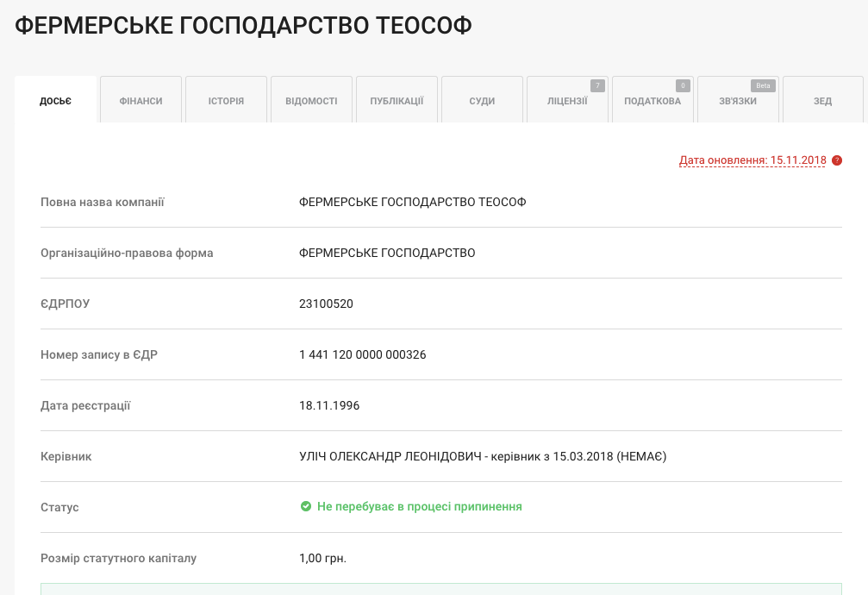
Task: Click the company name heading ТЕОСОФ
Action: 242,25
